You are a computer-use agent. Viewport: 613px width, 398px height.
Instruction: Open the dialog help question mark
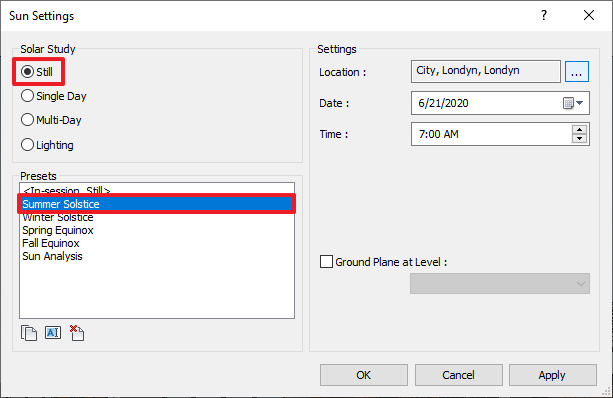pyautogui.click(x=544, y=15)
